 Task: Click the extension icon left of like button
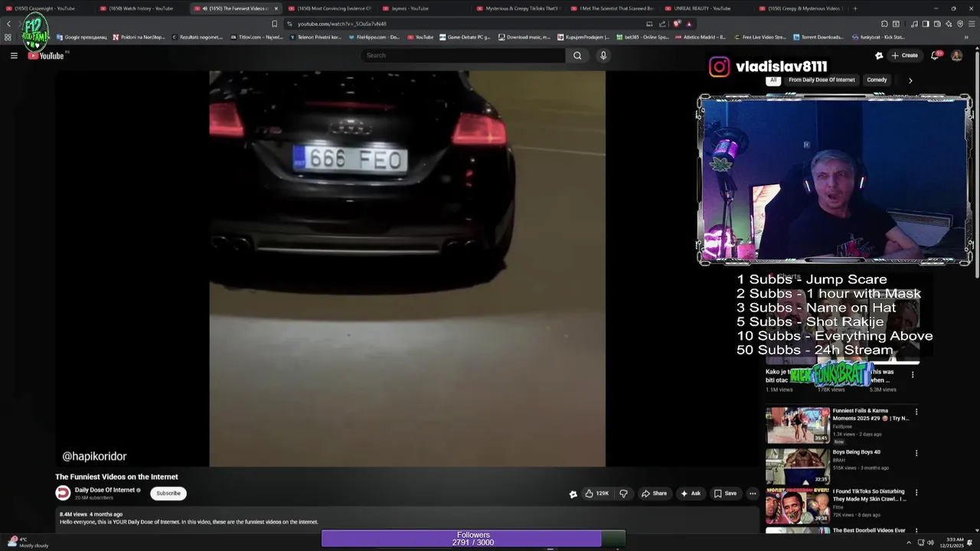[573, 494]
